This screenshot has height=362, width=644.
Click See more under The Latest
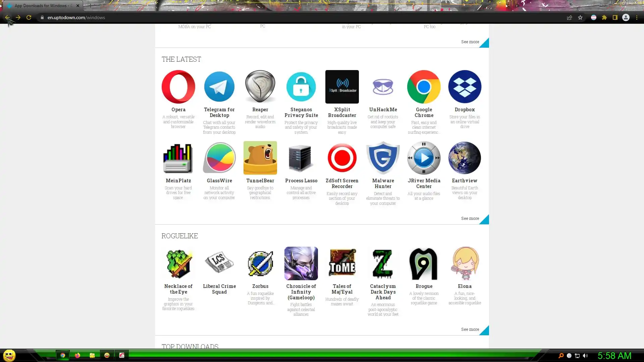470,218
